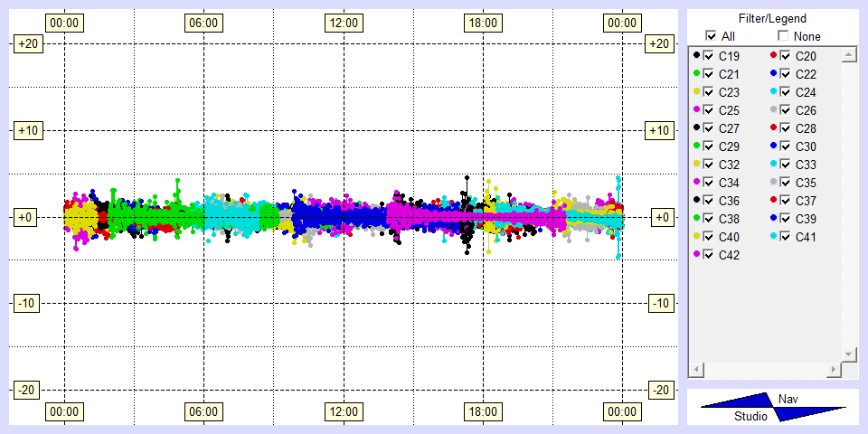Click the right -10 axis label
The height and width of the screenshot is (434, 868).
pyautogui.click(x=659, y=303)
